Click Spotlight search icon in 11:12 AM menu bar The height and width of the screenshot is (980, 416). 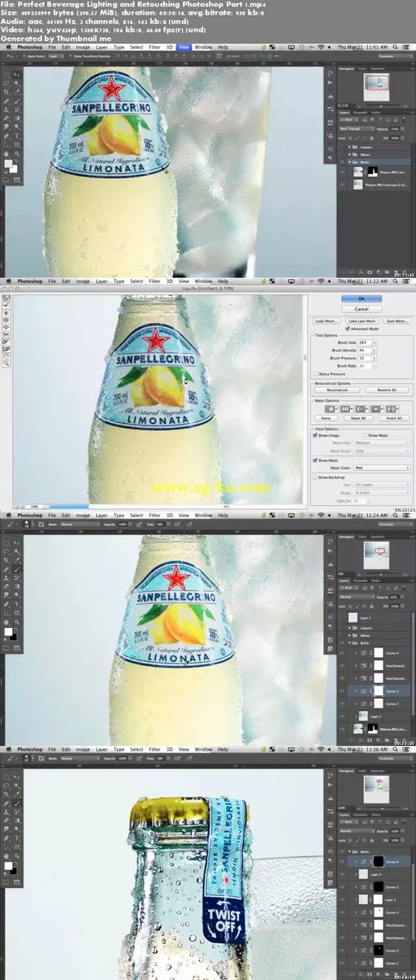[395, 281]
